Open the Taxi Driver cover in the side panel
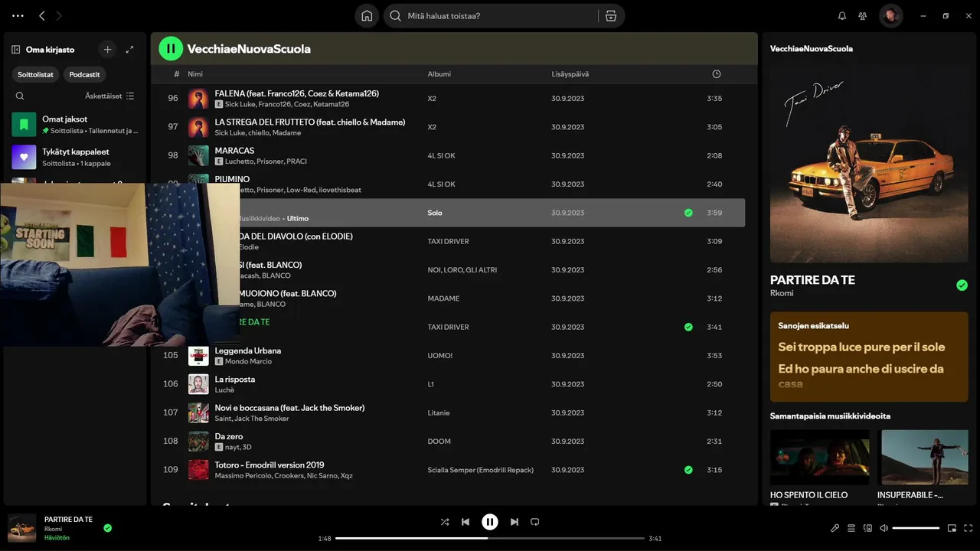Screen dimensions: 980x551 pyautogui.click(x=869, y=163)
